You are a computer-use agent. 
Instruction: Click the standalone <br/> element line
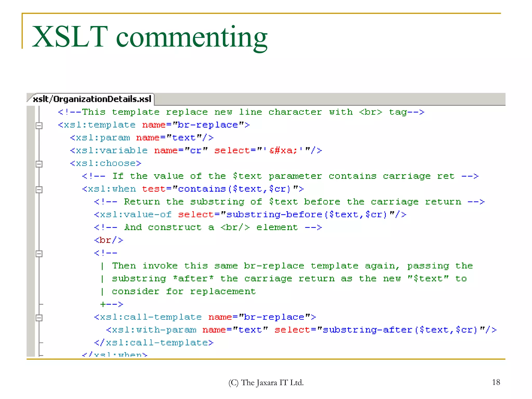109,240
